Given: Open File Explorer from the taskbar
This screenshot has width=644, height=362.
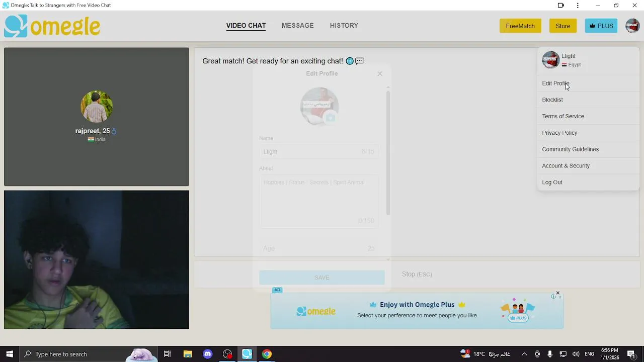Looking at the screenshot, I should [188, 354].
